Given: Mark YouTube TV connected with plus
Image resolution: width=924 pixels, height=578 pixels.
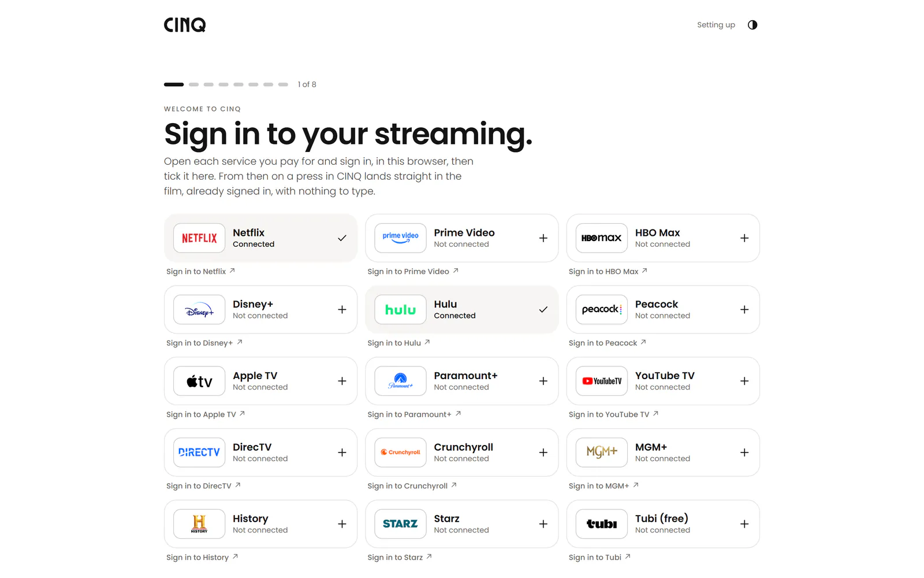Looking at the screenshot, I should pyautogui.click(x=744, y=381).
